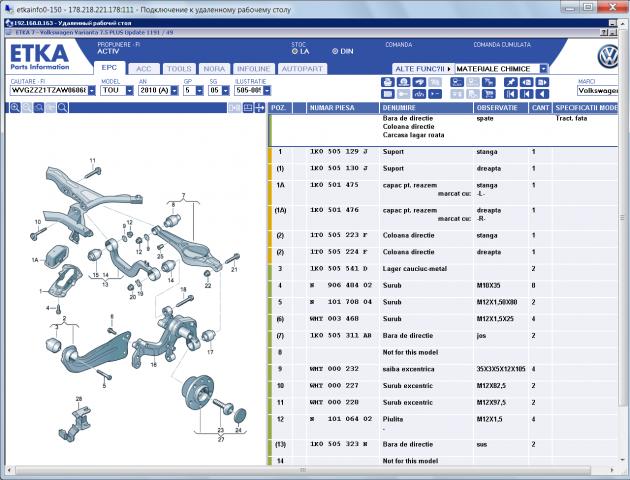
Task: Click the print icon in the toolbar
Action: (388, 82)
